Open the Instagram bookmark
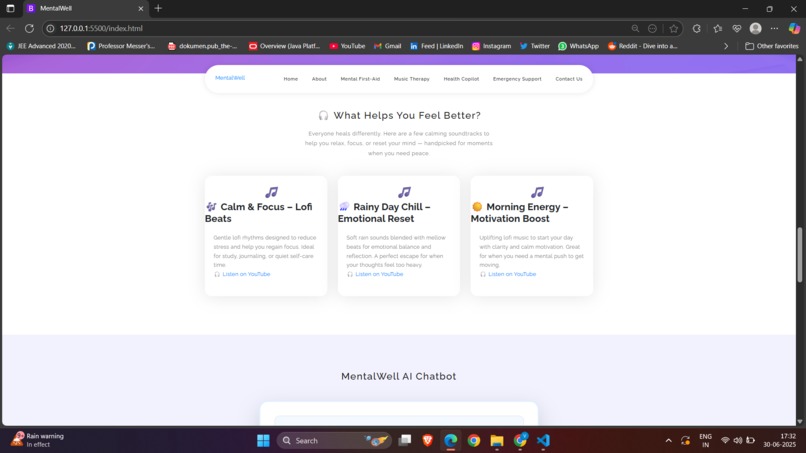The width and height of the screenshot is (806, 453). 491,46
